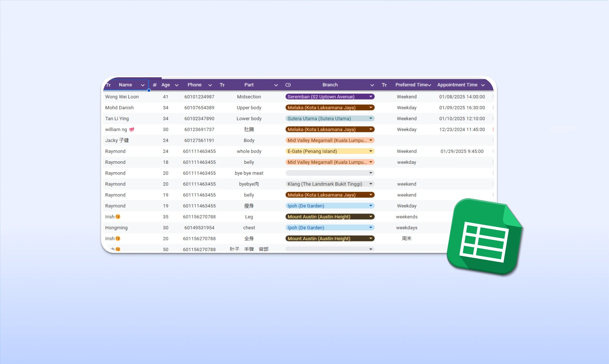Open empty branch dropdown in bye bye meat row
Image resolution: width=609 pixels, height=364 pixels.
(x=370, y=173)
